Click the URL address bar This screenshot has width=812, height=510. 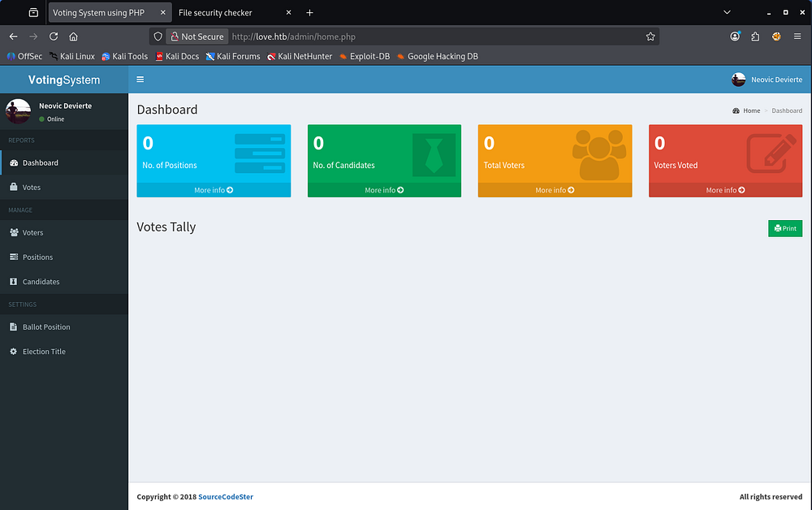point(438,37)
